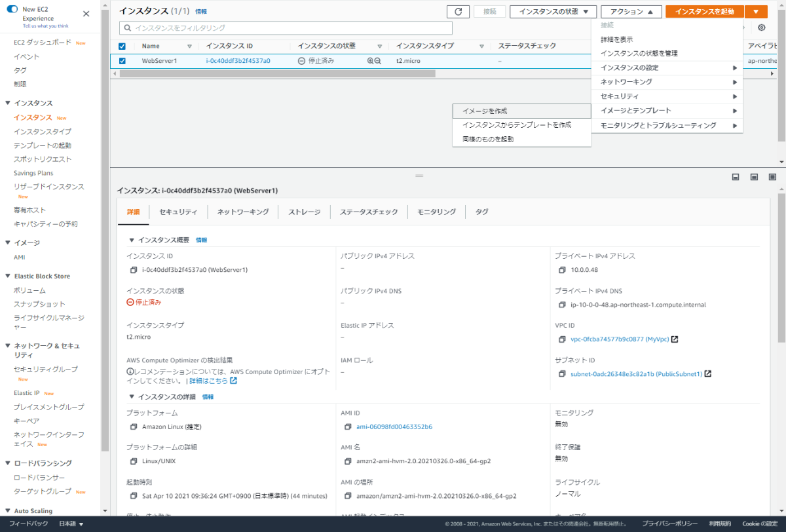Image resolution: width=786 pixels, height=532 pixels.
Task: Choose 同様のものを起動 menu item
Action: coord(521,140)
